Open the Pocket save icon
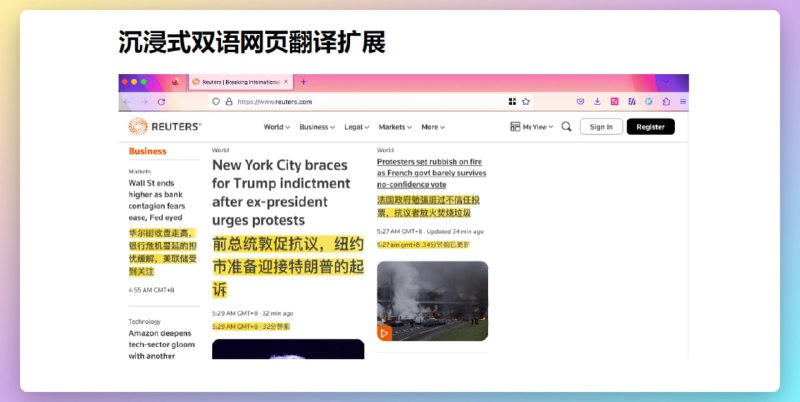Screen dimensions: 800x402 click(580, 102)
